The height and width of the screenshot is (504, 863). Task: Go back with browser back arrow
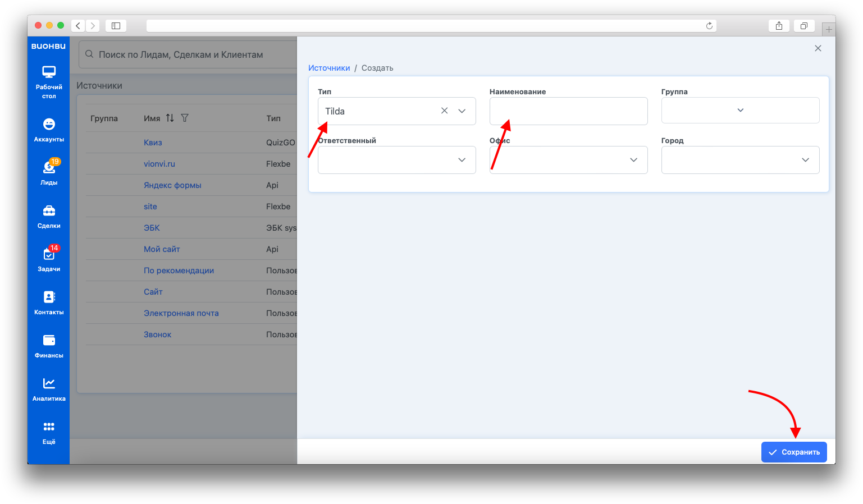tap(78, 26)
